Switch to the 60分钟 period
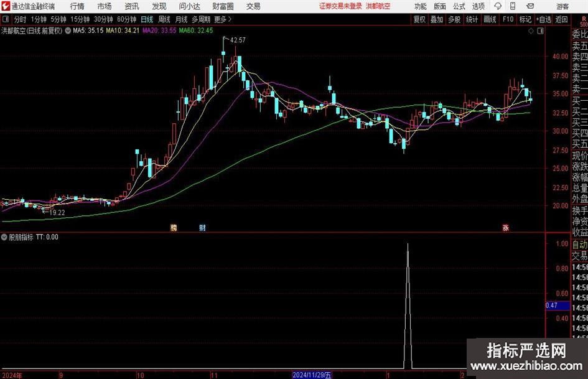The height and width of the screenshot is (379, 588). point(126,19)
